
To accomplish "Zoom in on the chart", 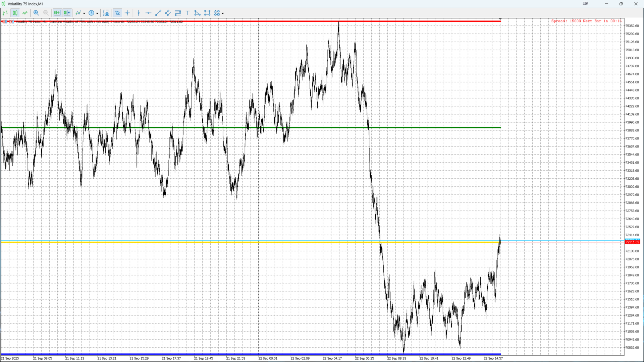I will [36, 13].
